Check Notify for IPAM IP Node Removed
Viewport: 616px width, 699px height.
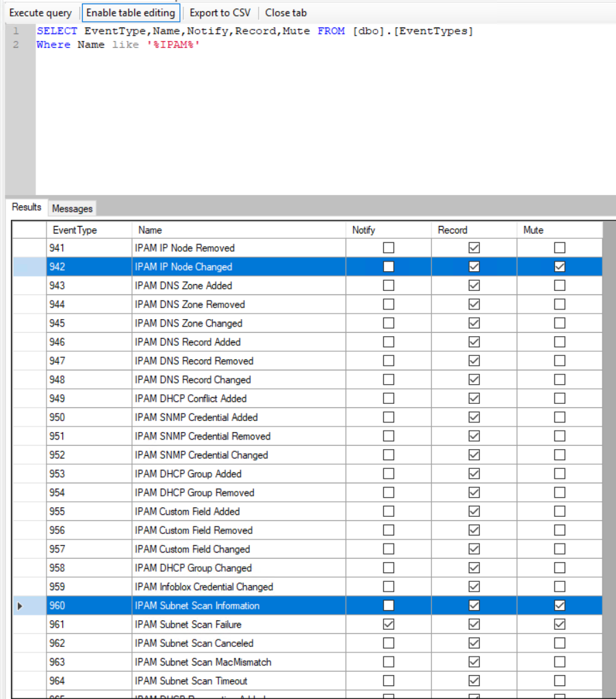click(x=389, y=248)
